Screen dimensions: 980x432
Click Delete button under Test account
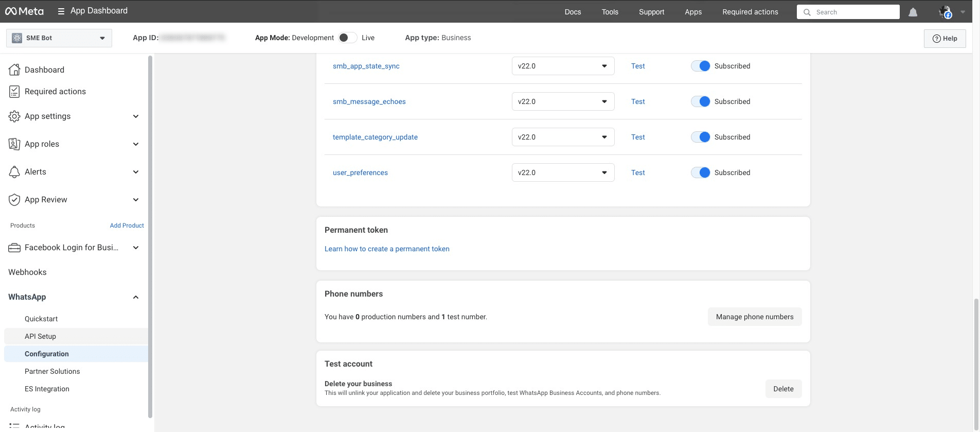(783, 389)
